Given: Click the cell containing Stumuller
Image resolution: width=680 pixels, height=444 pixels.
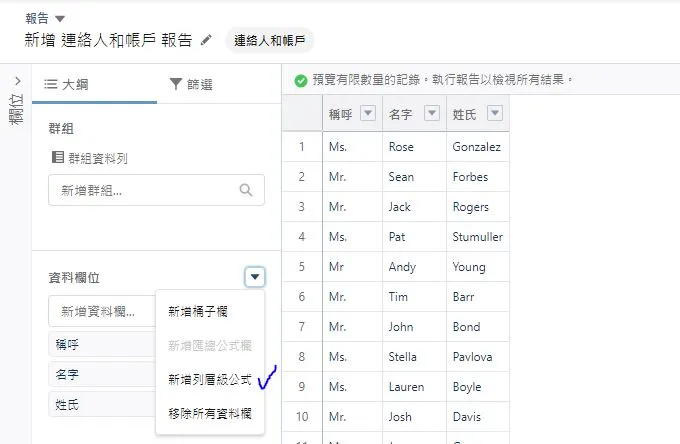Looking at the screenshot, I should pyautogui.click(x=477, y=237).
